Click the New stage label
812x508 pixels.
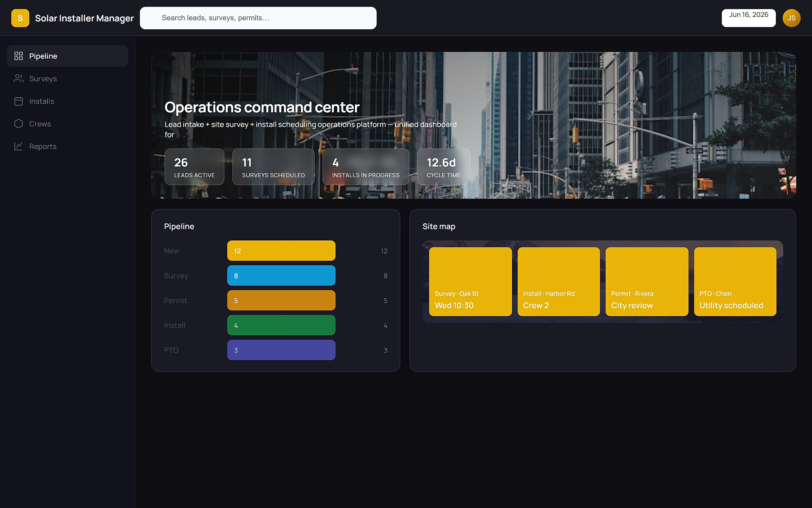[x=171, y=251]
